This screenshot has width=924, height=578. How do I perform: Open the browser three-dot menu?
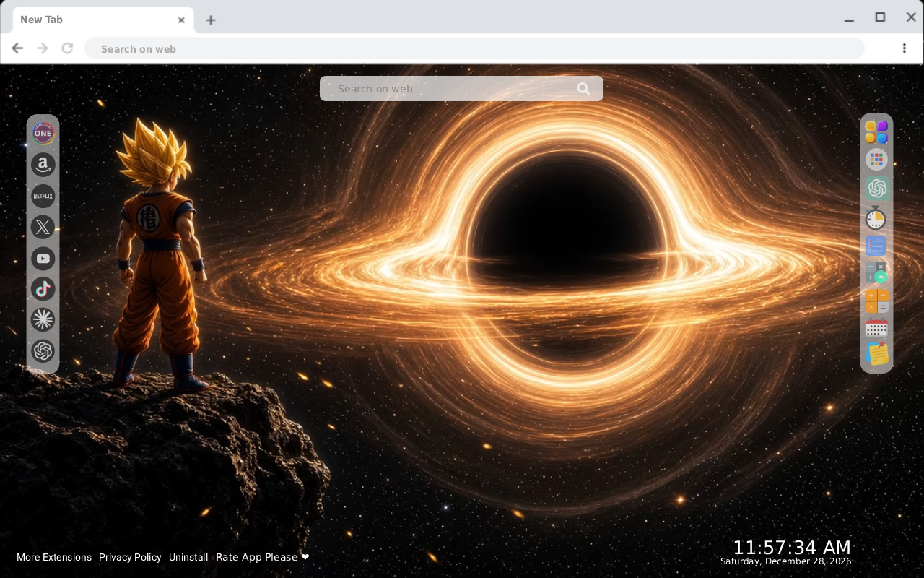(x=904, y=48)
